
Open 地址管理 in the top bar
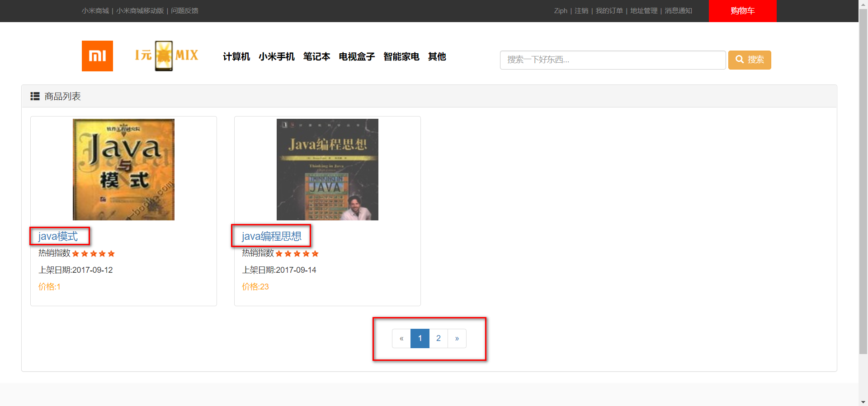click(x=644, y=11)
